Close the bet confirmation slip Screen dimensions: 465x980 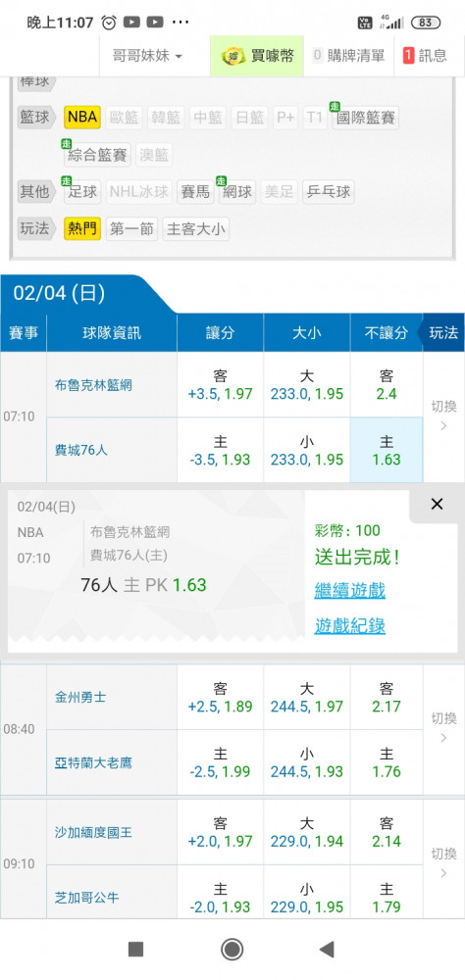pyautogui.click(x=437, y=504)
